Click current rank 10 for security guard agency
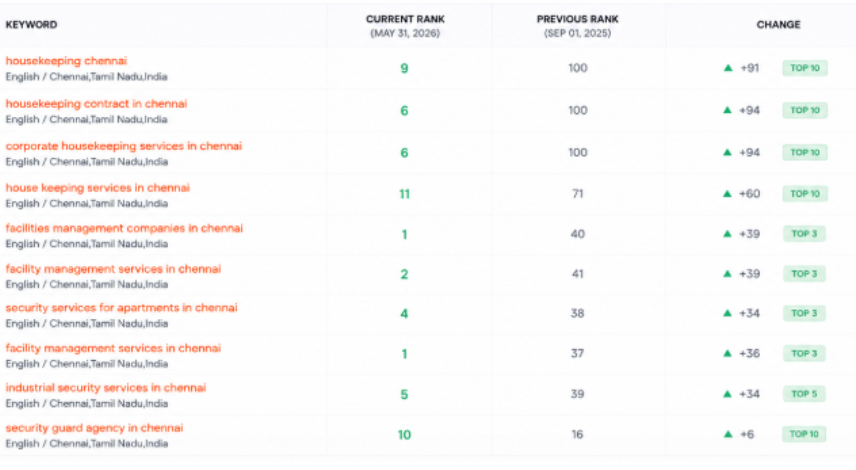This screenshot has width=856, height=470. click(x=404, y=435)
